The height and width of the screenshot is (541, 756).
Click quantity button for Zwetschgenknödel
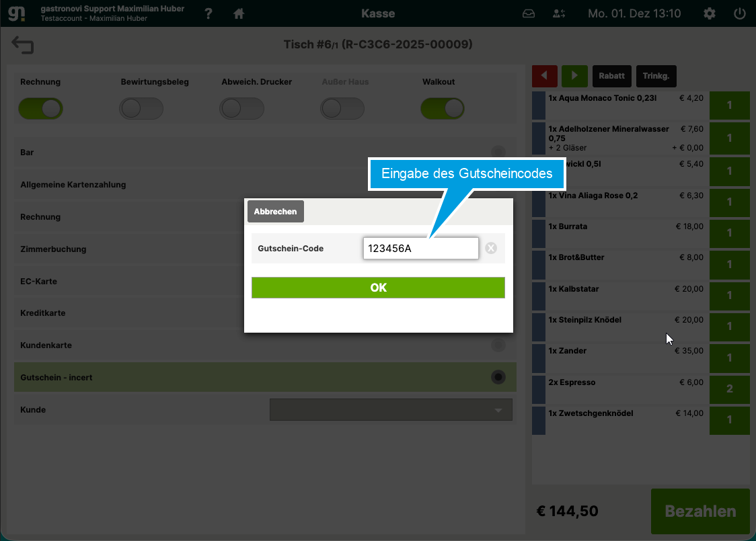(x=729, y=420)
